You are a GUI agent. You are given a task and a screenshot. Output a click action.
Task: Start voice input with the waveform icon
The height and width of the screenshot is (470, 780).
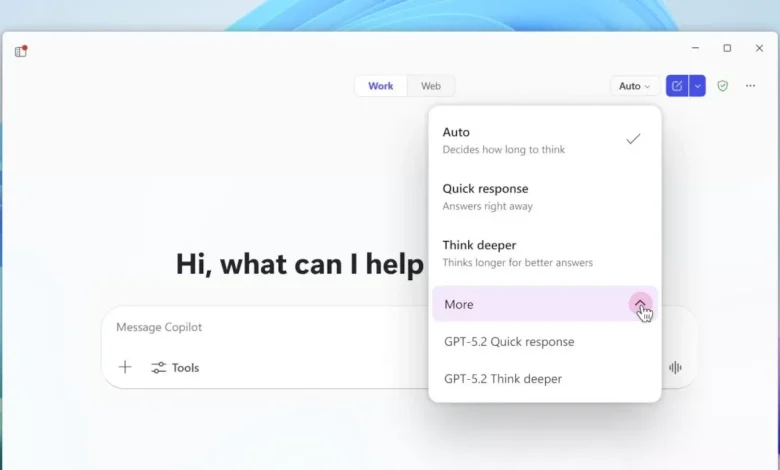675,368
